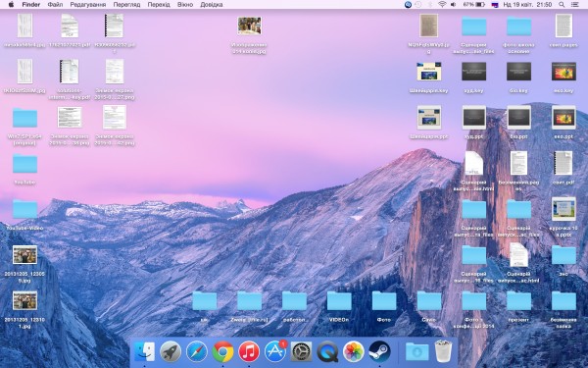The width and height of the screenshot is (588, 368).
Task: Open the Apple menu
Action: point(11,5)
